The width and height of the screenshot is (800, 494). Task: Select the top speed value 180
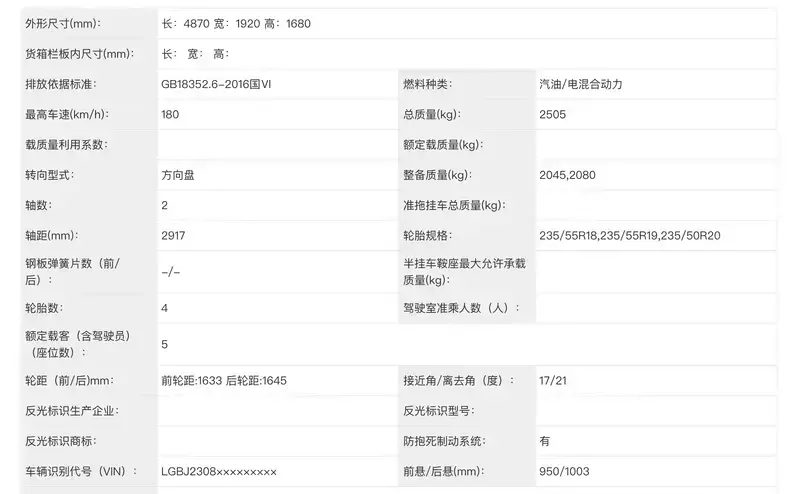point(170,114)
